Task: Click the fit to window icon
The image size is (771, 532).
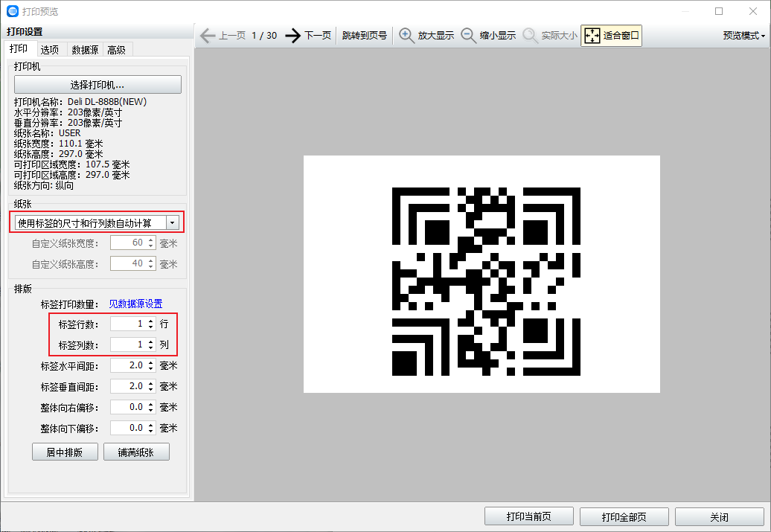Action: (x=592, y=36)
